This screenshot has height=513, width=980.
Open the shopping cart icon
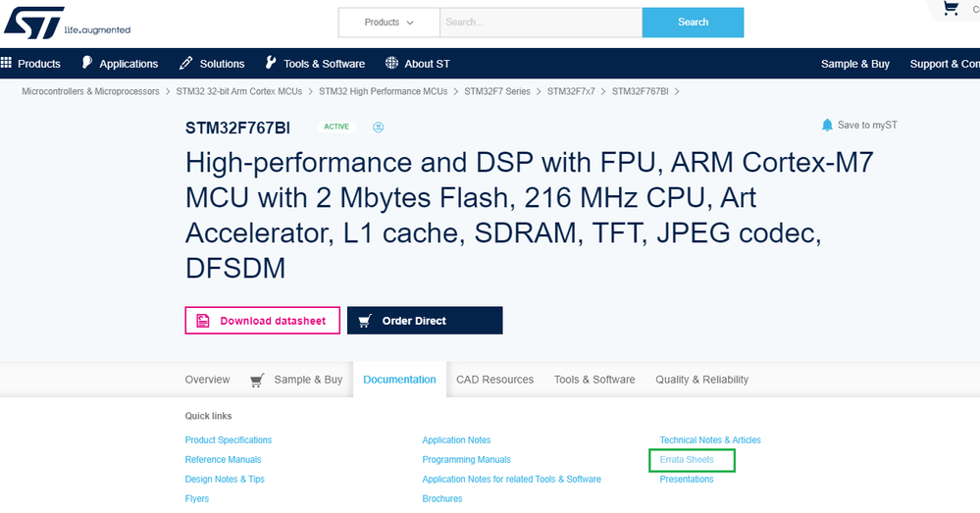(x=951, y=8)
